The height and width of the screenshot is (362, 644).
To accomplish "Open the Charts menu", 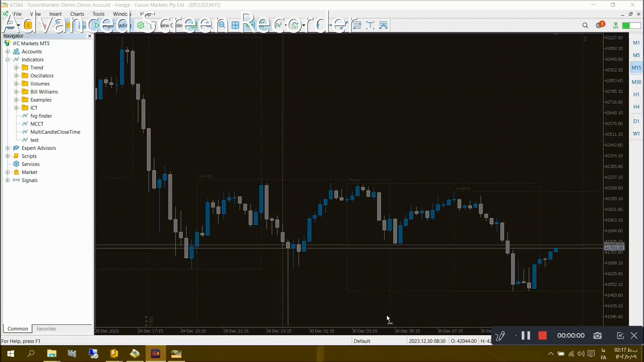I will pyautogui.click(x=77, y=14).
